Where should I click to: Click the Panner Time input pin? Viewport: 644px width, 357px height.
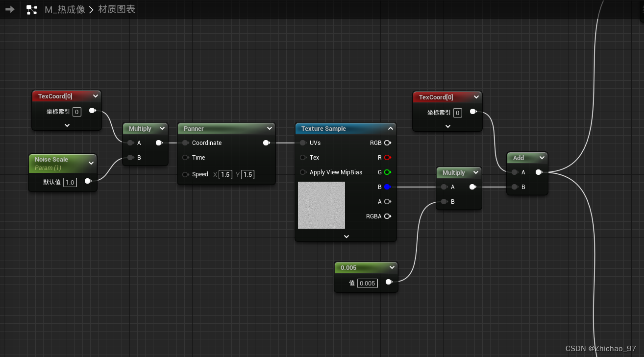click(x=185, y=158)
